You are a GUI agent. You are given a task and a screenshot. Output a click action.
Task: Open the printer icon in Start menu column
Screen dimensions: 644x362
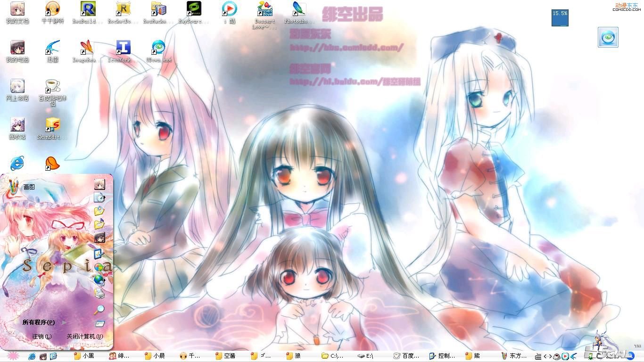coord(99,294)
